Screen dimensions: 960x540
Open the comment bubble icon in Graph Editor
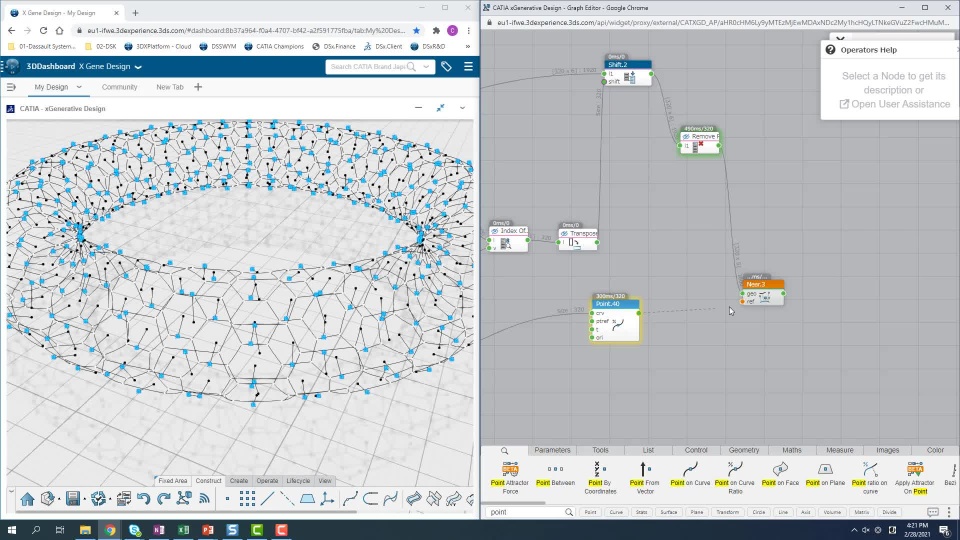(932, 512)
